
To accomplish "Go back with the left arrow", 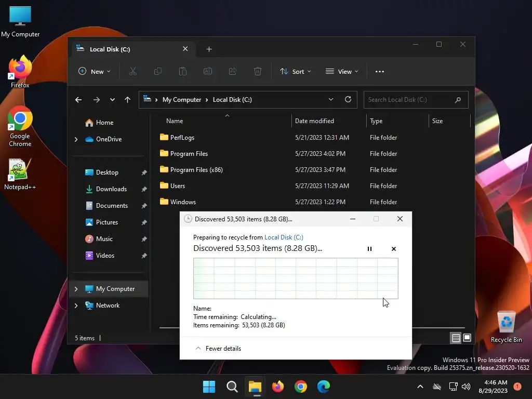I will [x=78, y=100].
